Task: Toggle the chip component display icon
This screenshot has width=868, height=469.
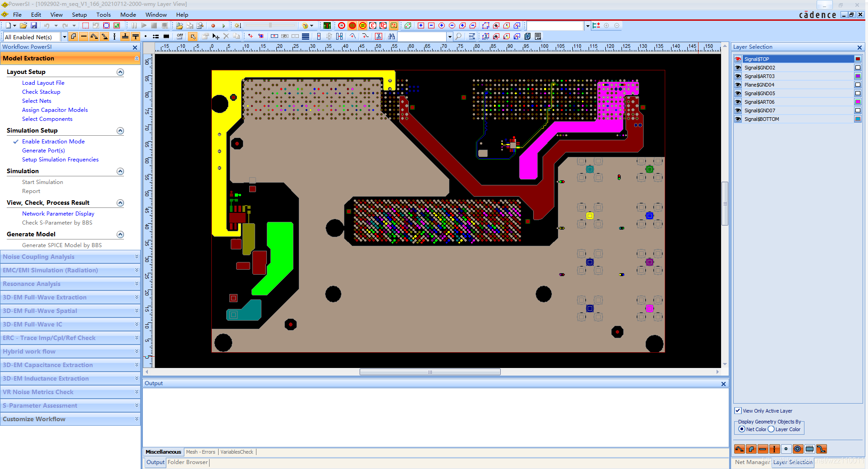Action: click(x=166, y=37)
